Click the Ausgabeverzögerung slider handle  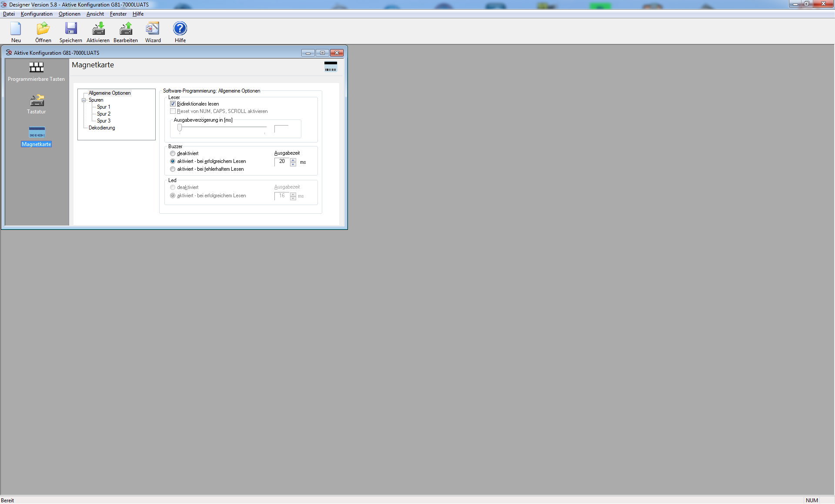pos(180,128)
